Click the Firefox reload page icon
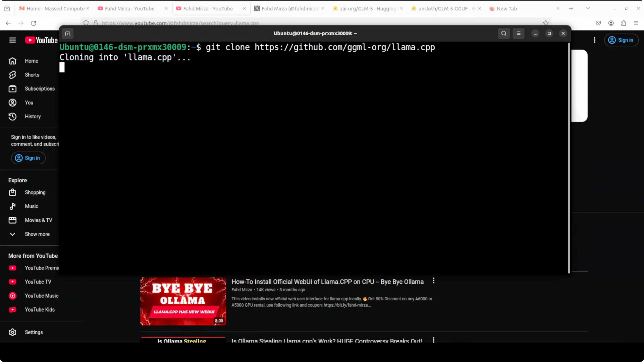This screenshot has height=362, width=644. coord(33,23)
